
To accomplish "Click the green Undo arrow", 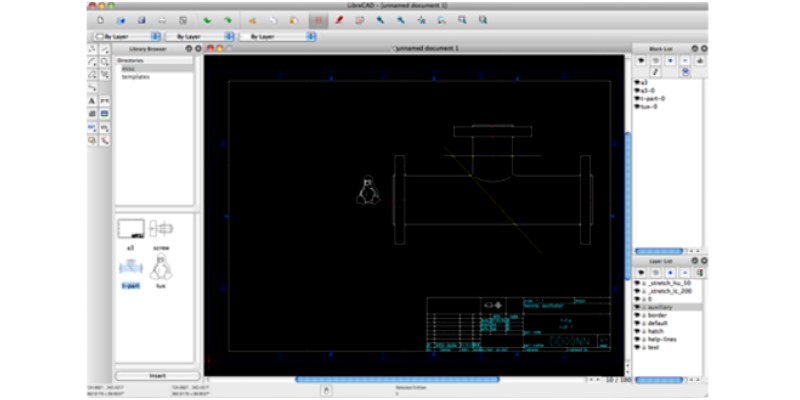I will pyautogui.click(x=207, y=20).
